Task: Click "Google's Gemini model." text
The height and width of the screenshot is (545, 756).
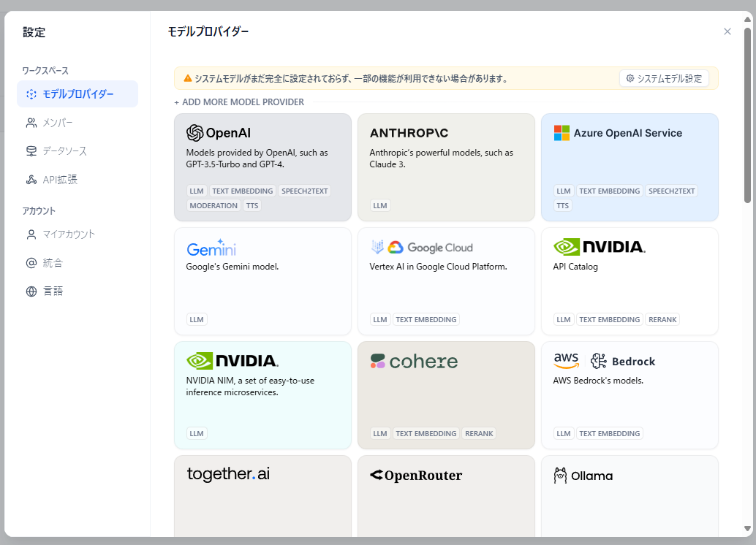Action: [233, 267]
